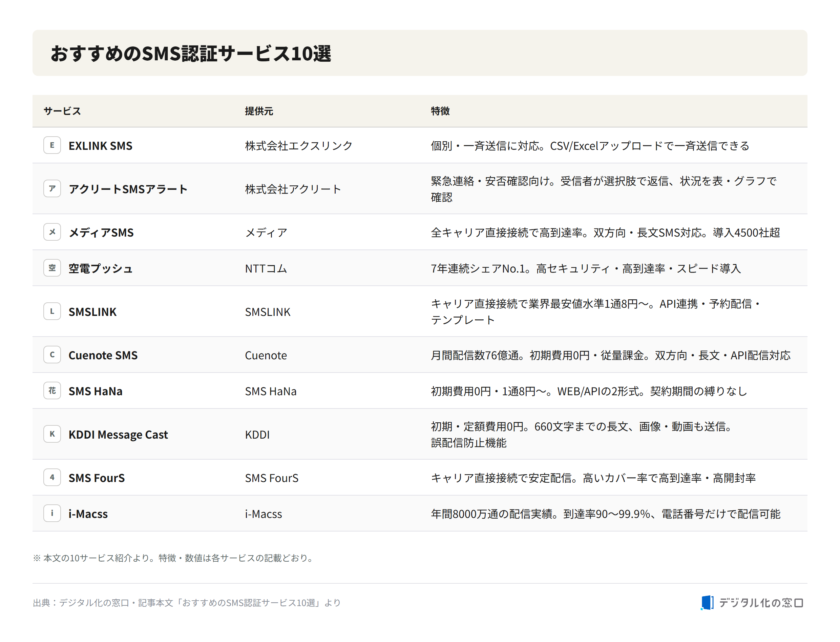Click the 提供元 column header
The height and width of the screenshot is (642, 840).
click(259, 111)
